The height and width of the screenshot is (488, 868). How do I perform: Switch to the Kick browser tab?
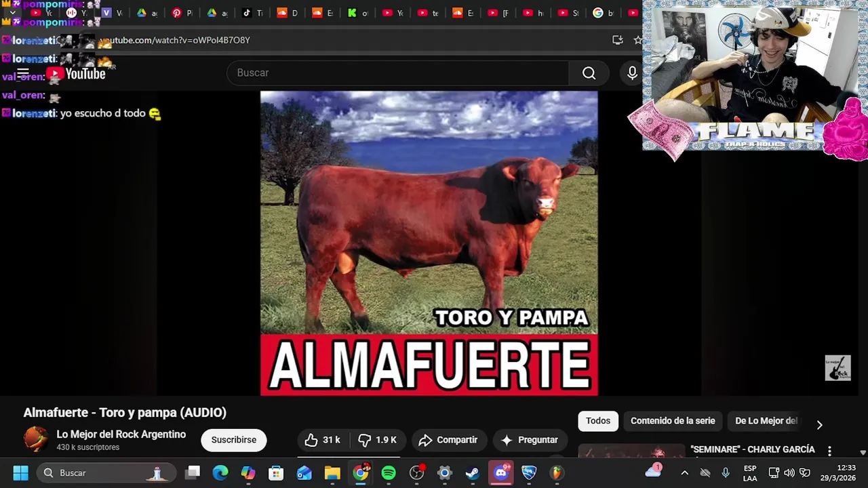click(x=358, y=13)
